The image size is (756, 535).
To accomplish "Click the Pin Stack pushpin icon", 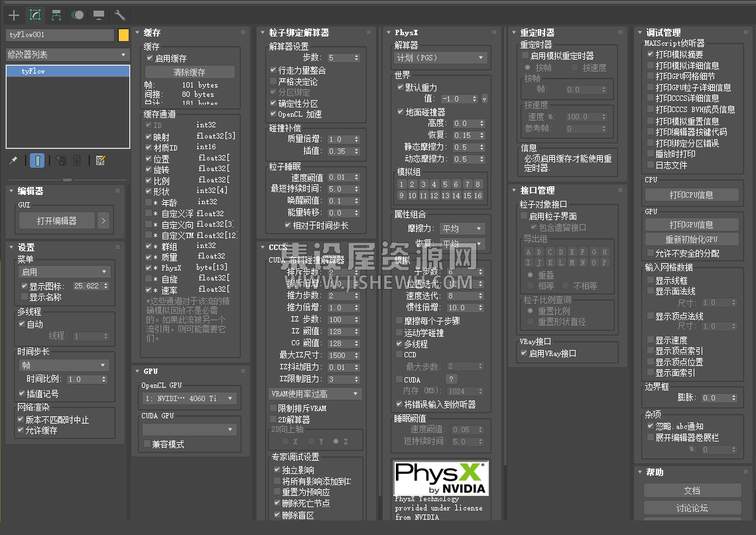I will (13, 160).
